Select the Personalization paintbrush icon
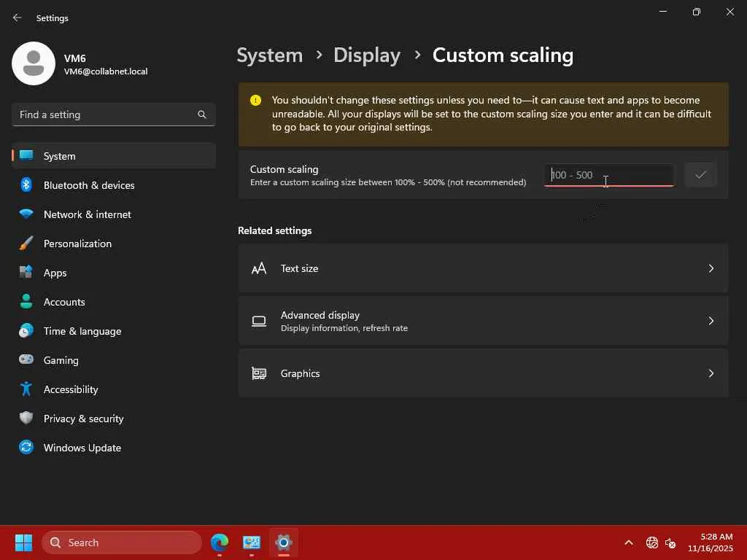Image resolution: width=747 pixels, height=560 pixels. pos(26,244)
